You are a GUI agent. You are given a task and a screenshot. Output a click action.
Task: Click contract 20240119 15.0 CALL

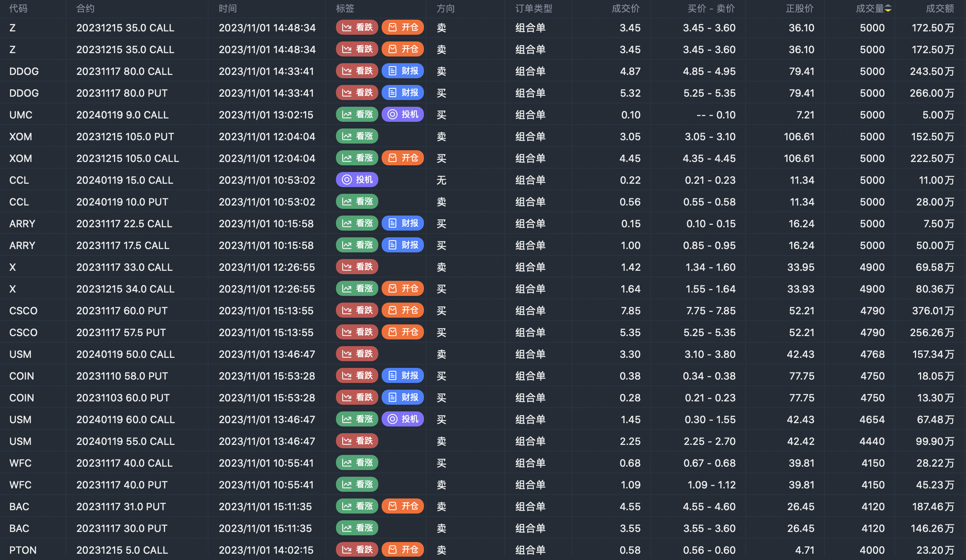125,180
